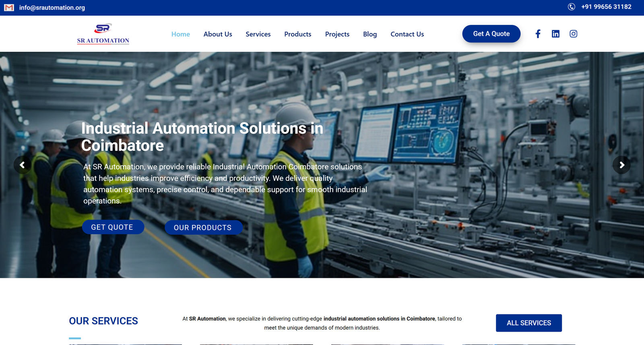Screen dimensions: 644x345
Task: Open the Facebook page icon
Action: (538, 34)
